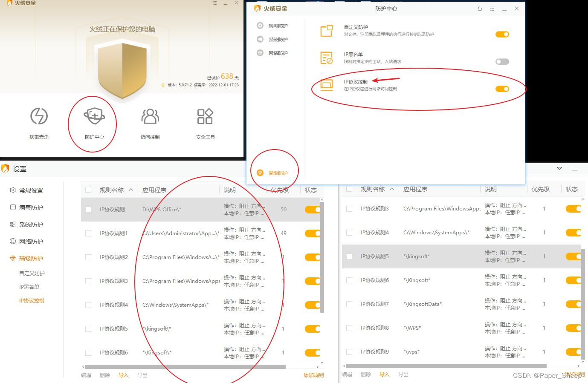588x383 pixels.
Task: Click 规则名称 sort arrow in right table
Action: pyautogui.click(x=392, y=189)
